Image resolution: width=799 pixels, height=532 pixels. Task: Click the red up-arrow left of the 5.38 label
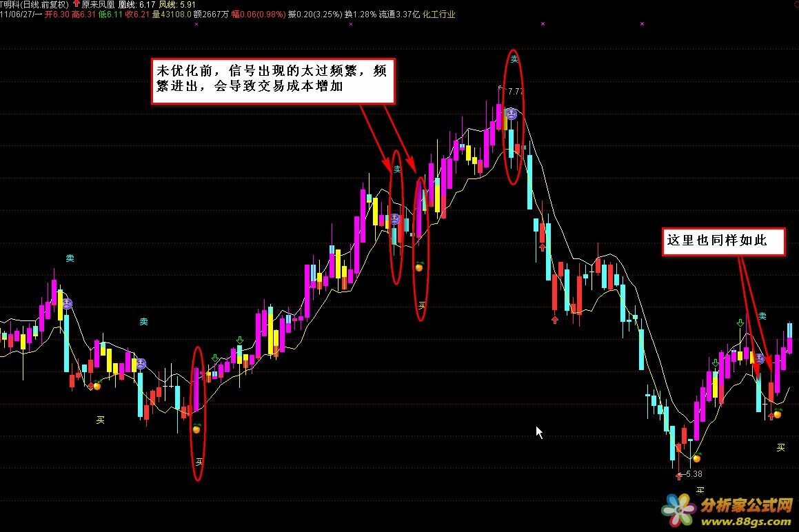[678, 476]
